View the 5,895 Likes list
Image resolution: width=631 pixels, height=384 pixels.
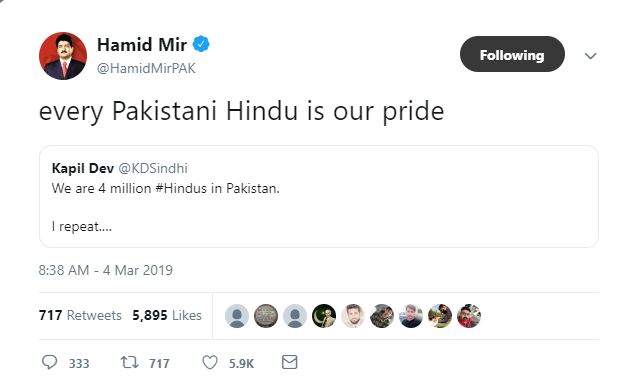(x=167, y=315)
